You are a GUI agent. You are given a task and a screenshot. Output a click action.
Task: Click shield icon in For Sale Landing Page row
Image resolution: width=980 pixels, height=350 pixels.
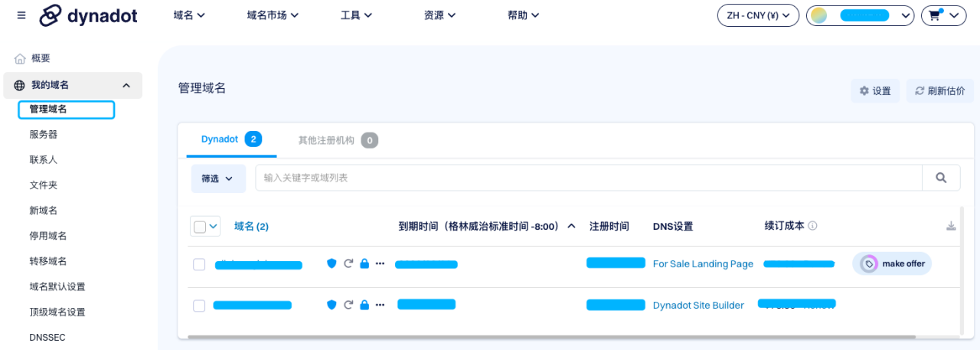pyautogui.click(x=332, y=263)
